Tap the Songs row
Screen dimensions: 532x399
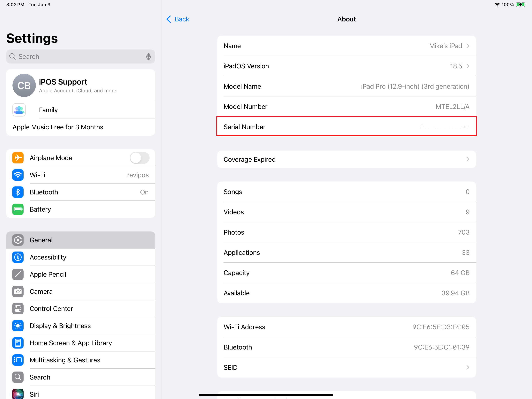tap(347, 192)
